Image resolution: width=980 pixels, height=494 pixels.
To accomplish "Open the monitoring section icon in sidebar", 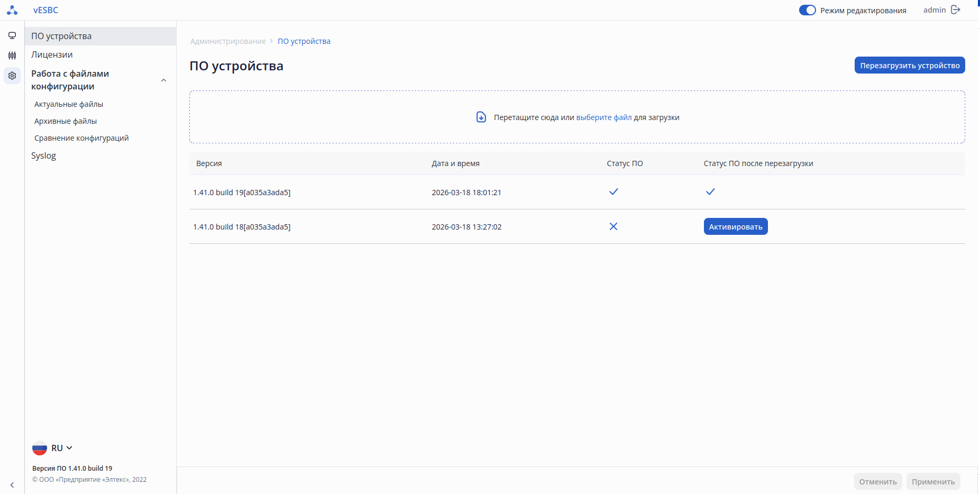I will tap(12, 35).
